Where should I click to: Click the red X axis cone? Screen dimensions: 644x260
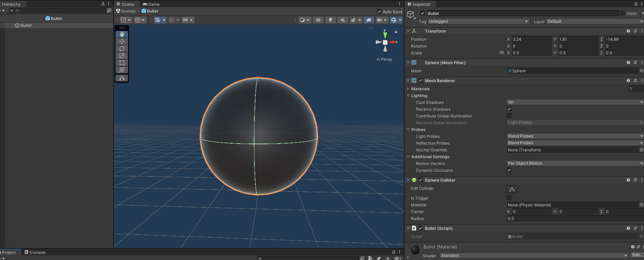(392, 42)
